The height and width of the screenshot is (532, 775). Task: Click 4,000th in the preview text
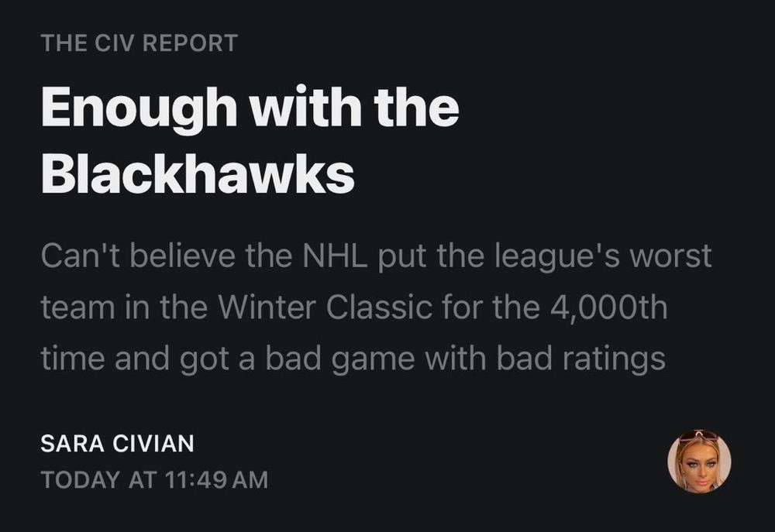tap(608, 307)
